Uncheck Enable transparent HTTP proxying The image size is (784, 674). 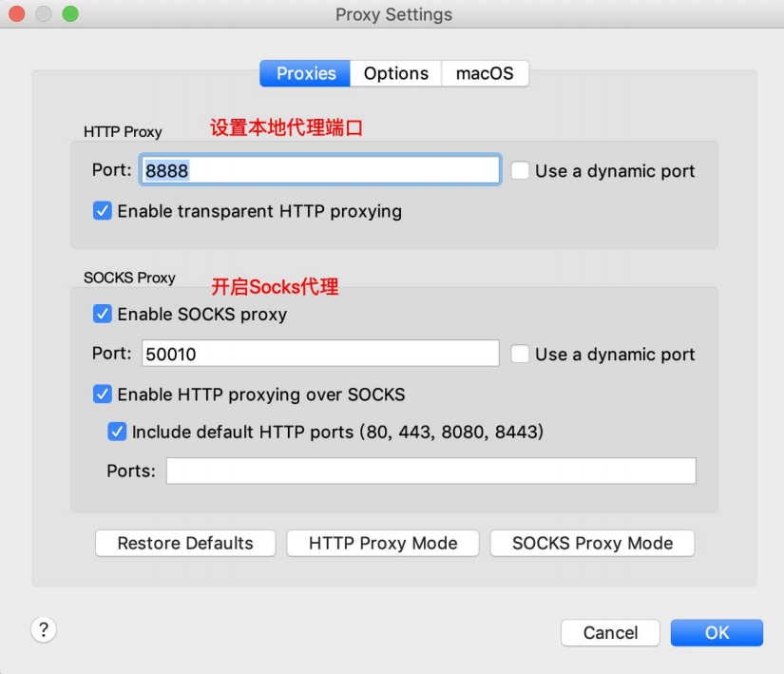click(x=103, y=211)
